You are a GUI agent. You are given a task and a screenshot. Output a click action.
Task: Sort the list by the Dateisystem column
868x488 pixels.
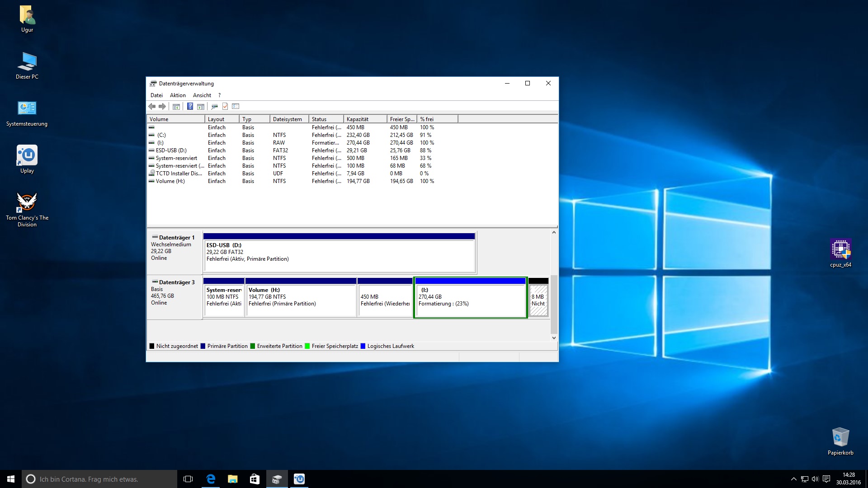click(x=288, y=119)
